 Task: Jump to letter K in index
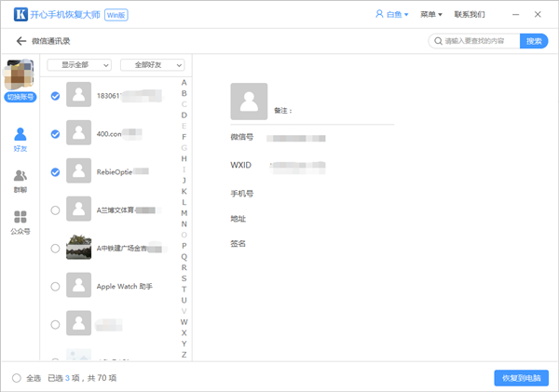(x=184, y=192)
